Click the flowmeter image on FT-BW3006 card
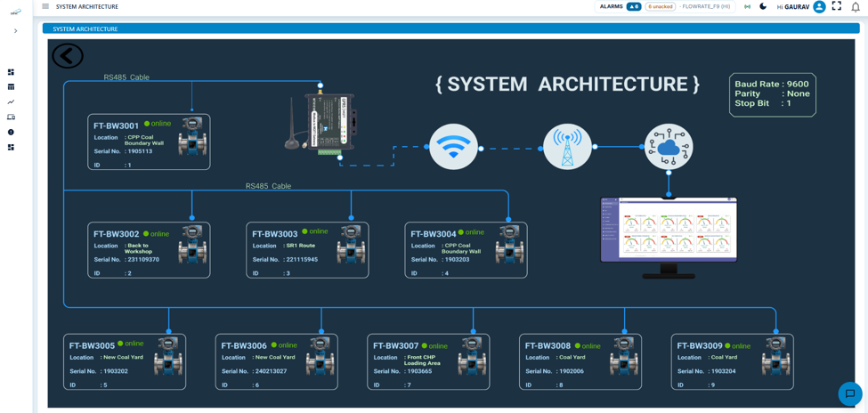This screenshot has height=413, width=868. (x=320, y=356)
